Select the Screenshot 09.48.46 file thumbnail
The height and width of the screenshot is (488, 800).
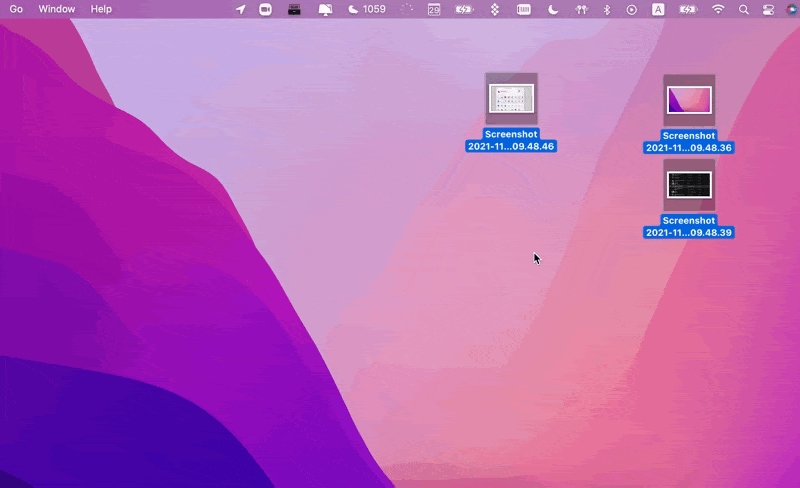(x=511, y=99)
